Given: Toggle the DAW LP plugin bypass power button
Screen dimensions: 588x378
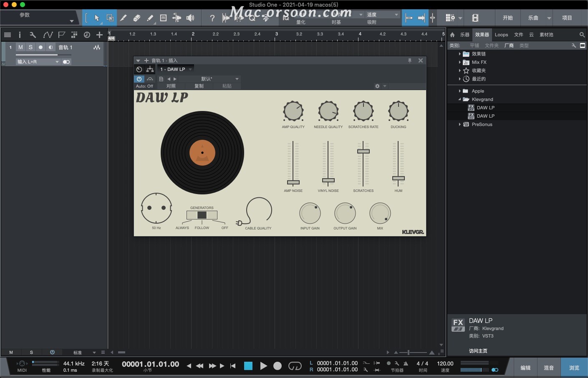Looking at the screenshot, I should (139, 79).
